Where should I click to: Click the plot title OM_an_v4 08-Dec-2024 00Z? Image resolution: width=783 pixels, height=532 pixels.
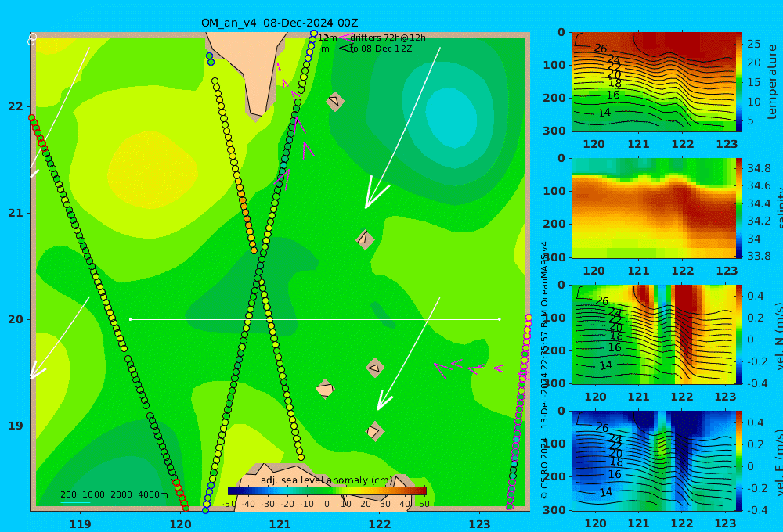(x=280, y=23)
